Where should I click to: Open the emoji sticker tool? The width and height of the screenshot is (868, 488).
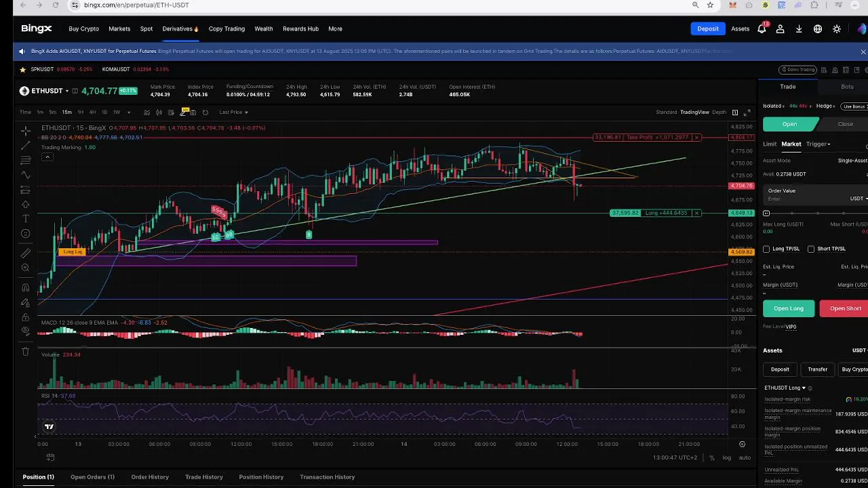coord(25,234)
